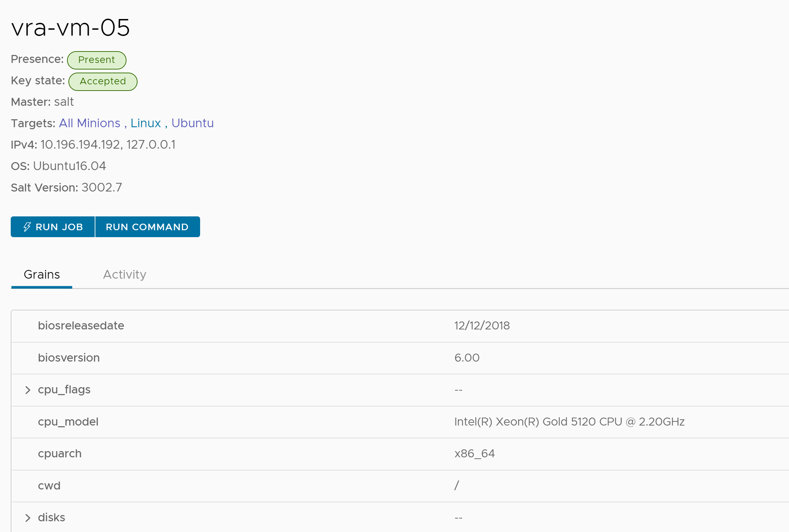Image resolution: width=789 pixels, height=532 pixels.
Task: Click the Run Command button icon
Action: pyautogui.click(x=147, y=227)
